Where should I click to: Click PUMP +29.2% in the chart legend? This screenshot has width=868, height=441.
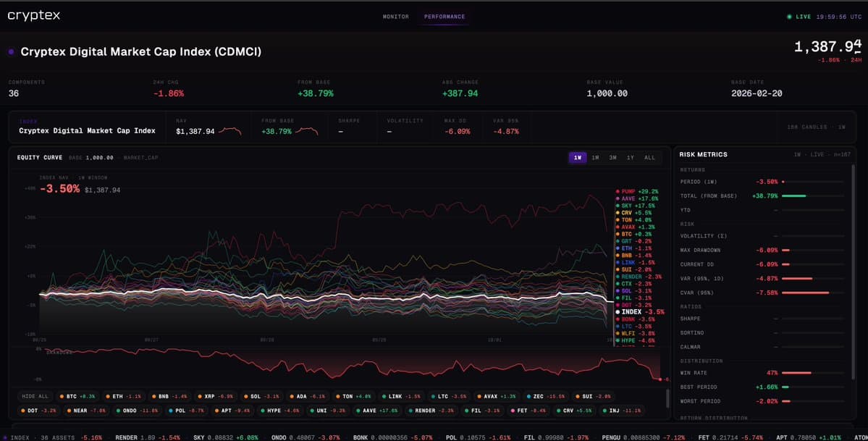pos(637,191)
